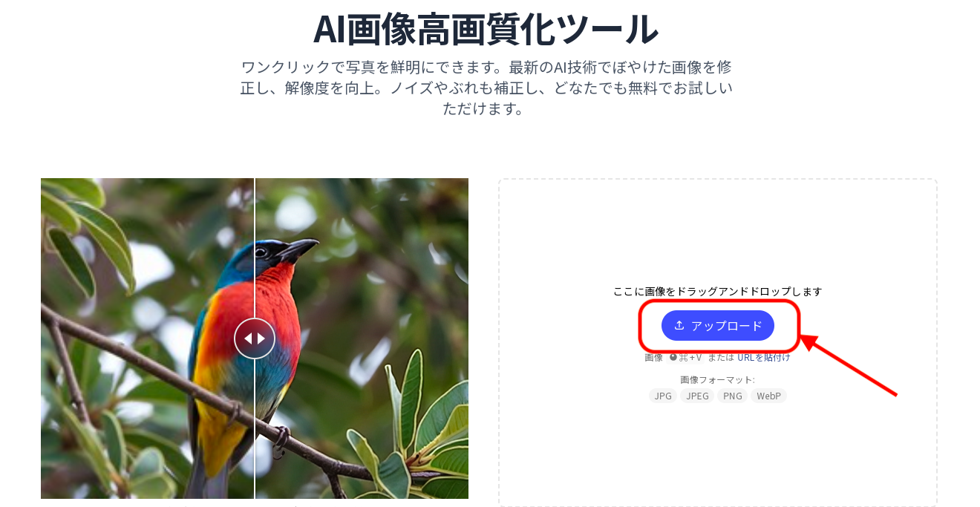Open the URLを貼付け link
The image size is (980, 507).
(x=763, y=357)
